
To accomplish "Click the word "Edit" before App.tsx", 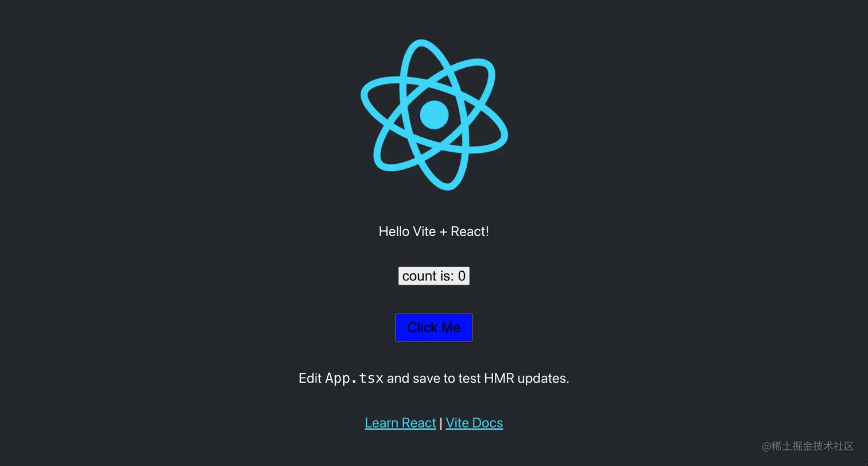I will pos(310,378).
